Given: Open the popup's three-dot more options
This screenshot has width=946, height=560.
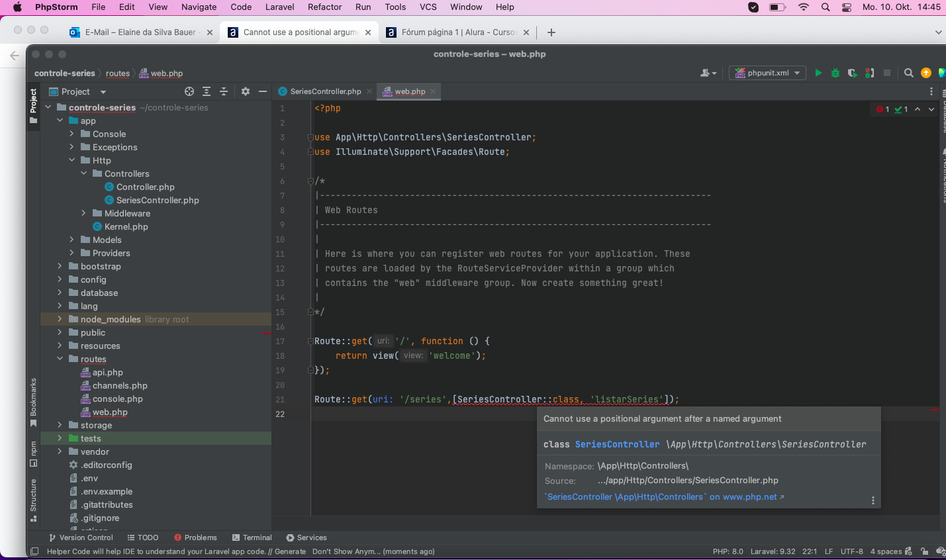Looking at the screenshot, I should pos(873,500).
